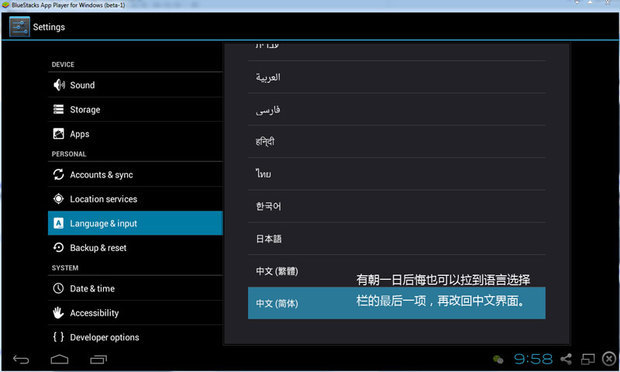This screenshot has width=620, height=372.
Task: Select Persian (فارسی) language
Action: point(397,110)
